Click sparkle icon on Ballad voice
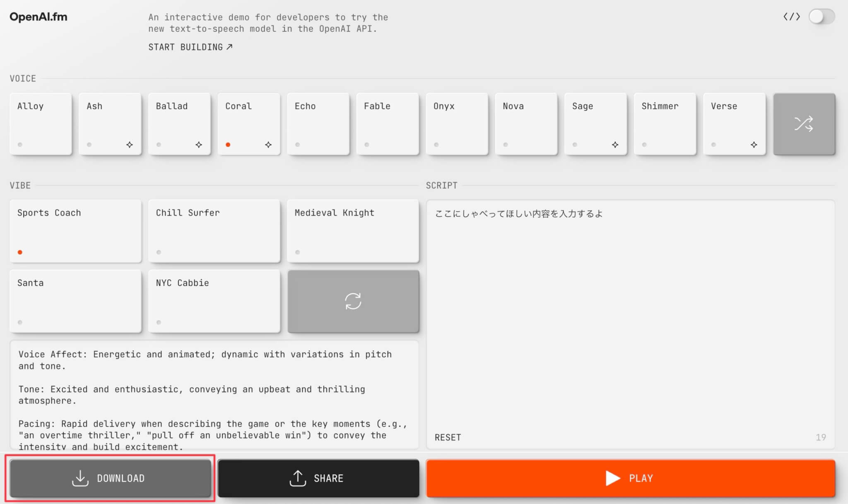Screen dimensions: 848x504 [199, 144]
